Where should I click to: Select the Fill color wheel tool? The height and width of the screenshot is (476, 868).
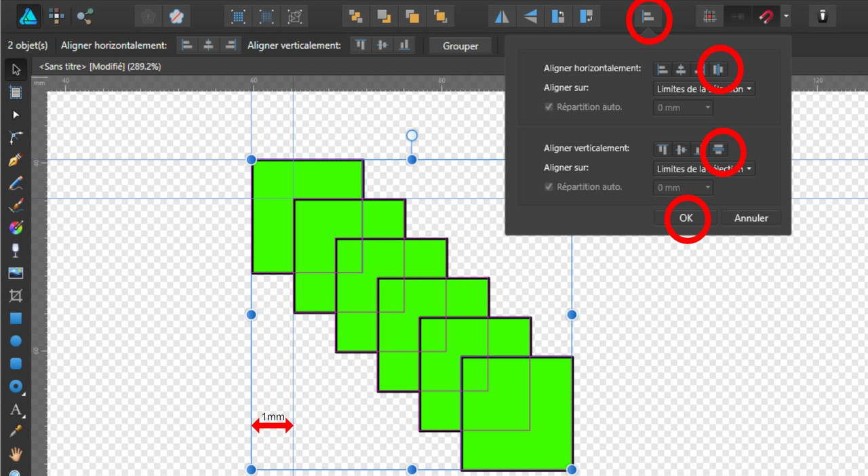(x=16, y=228)
